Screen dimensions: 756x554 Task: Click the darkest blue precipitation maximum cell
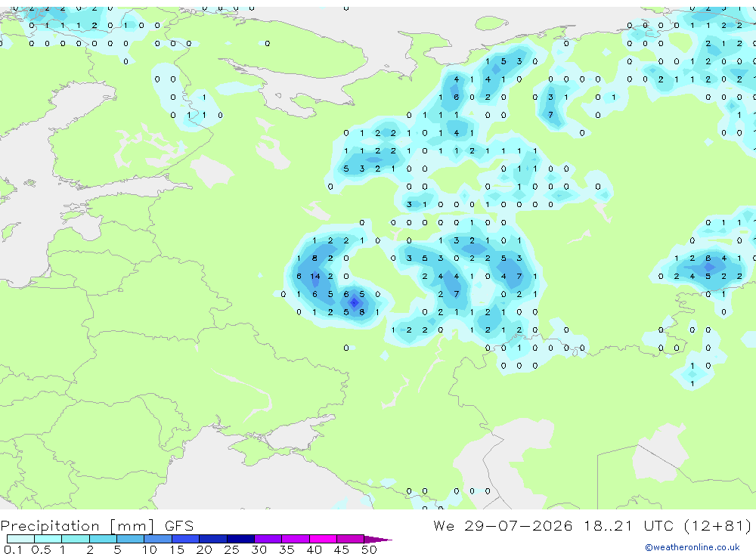(355, 303)
